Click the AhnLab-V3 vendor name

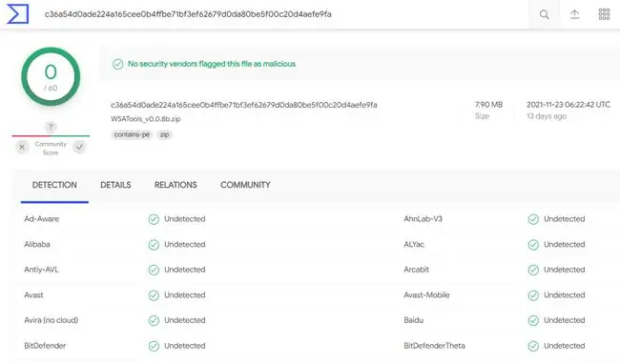pos(424,219)
